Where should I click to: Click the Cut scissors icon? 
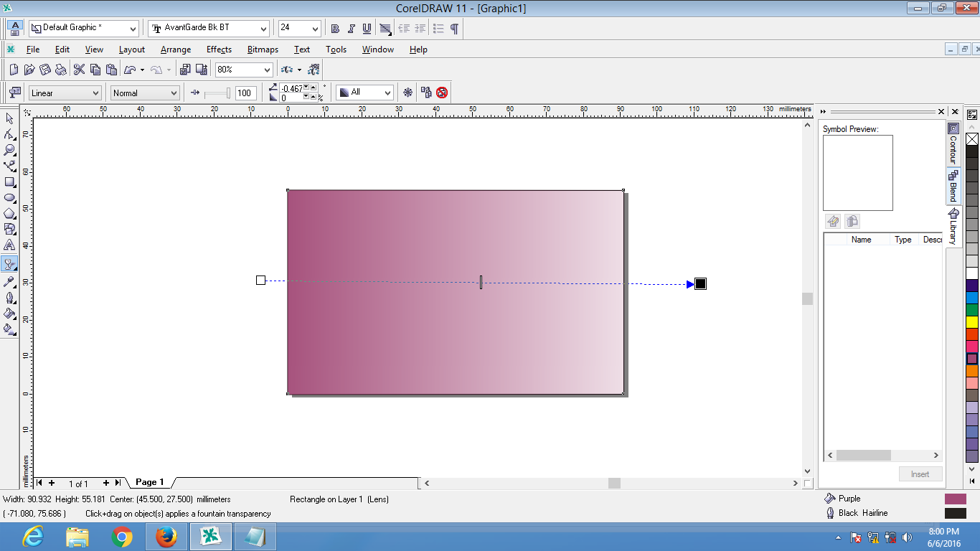[x=79, y=70]
